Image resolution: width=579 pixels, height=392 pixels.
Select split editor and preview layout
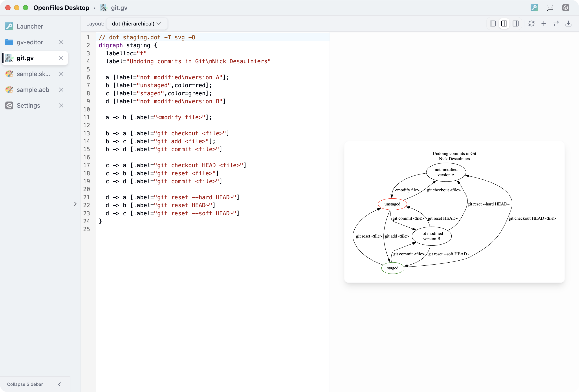[504, 24]
